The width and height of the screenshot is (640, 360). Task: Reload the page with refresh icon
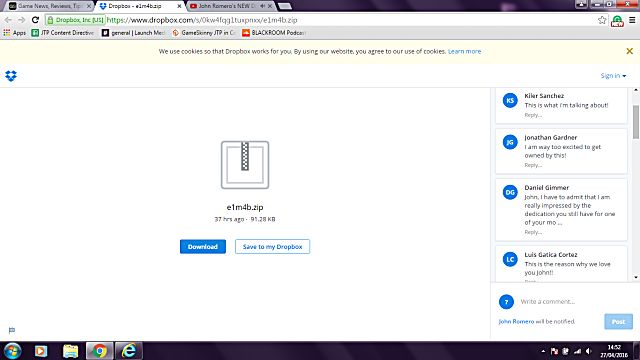tap(36, 20)
